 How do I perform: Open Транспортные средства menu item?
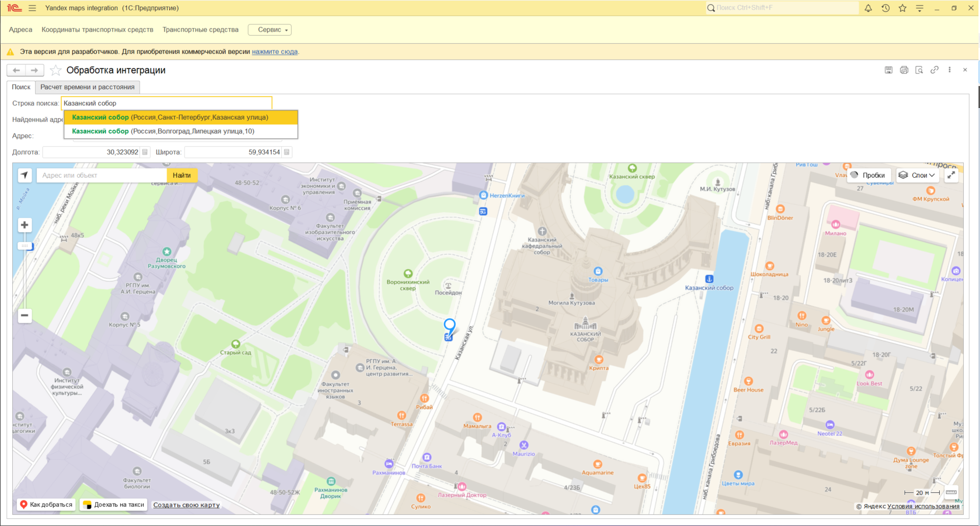[200, 30]
